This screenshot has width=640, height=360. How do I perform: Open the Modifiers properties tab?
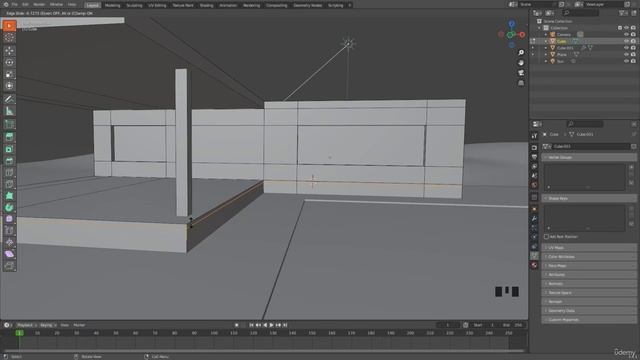(534, 219)
